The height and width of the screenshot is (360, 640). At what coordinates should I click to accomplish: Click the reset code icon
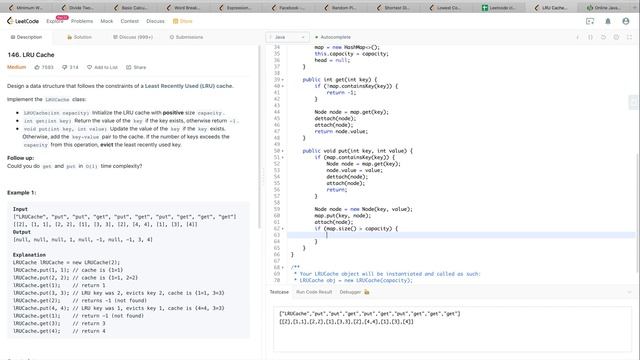pyautogui.click(x=603, y=37)
